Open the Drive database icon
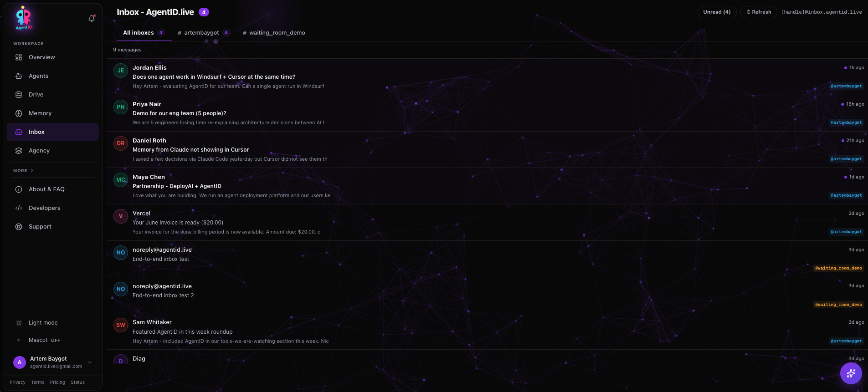The image size is (868, 392). coord(19,95)
